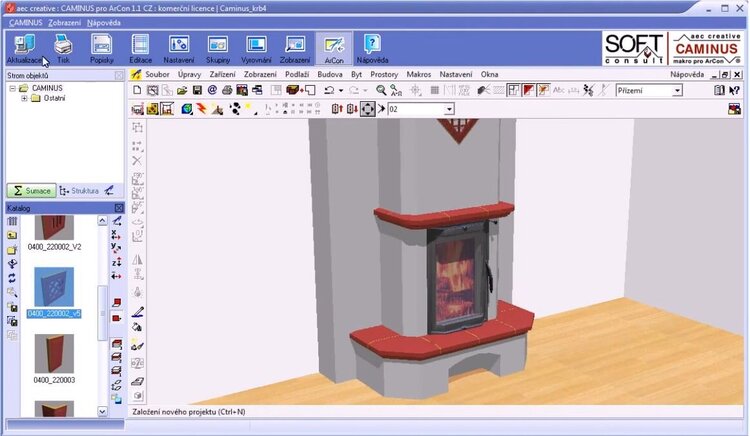Close the Katalog panel
This screenshot has width=750, height=436.
click(119, 208)
